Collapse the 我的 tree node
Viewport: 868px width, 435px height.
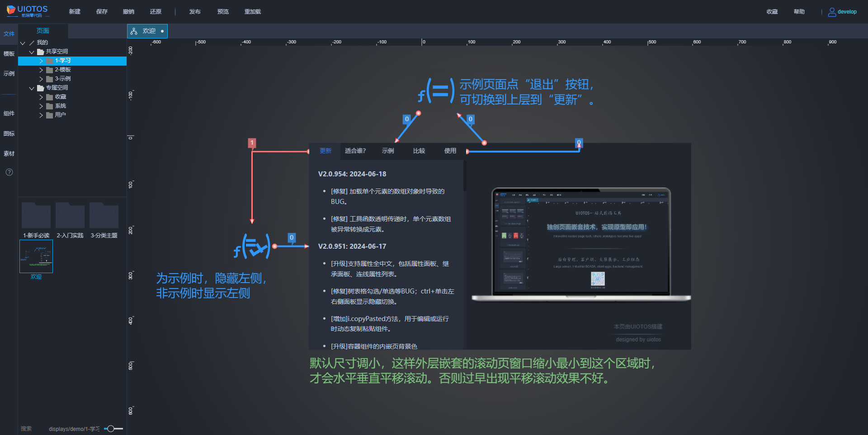[23, 43]
